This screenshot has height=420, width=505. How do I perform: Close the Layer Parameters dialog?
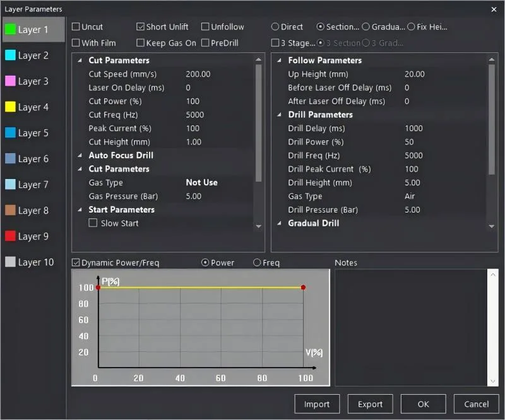[x=494, y=9]
